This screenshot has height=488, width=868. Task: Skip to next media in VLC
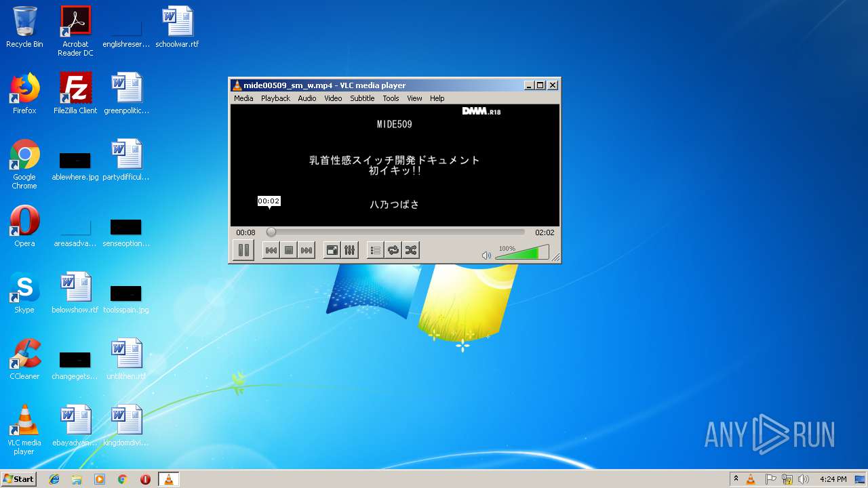(x=307, y=250)
